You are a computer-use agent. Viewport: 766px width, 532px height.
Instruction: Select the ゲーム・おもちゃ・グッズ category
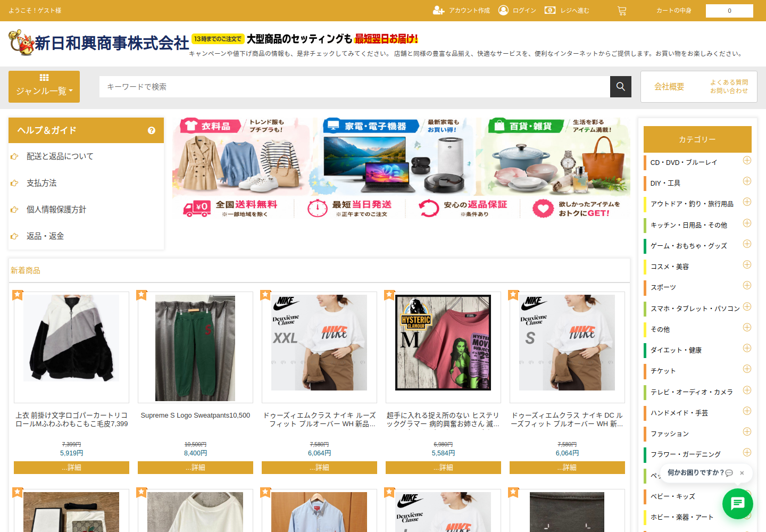pos(689,246)
